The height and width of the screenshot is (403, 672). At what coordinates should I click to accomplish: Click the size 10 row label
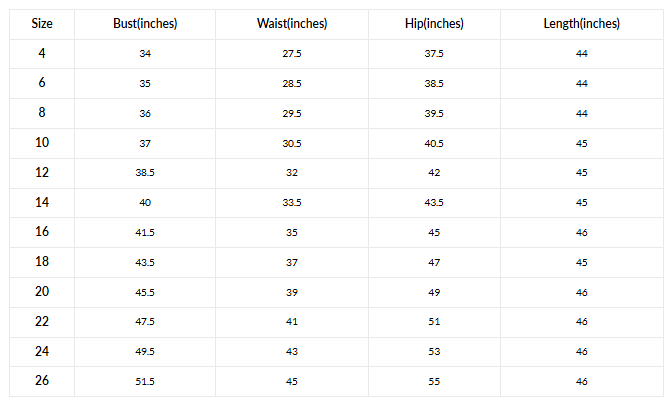(x=41, y=143)
